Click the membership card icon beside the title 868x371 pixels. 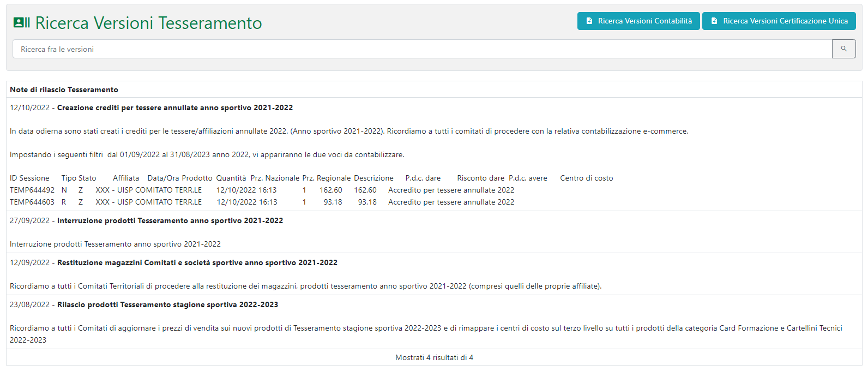coord(22,22)
